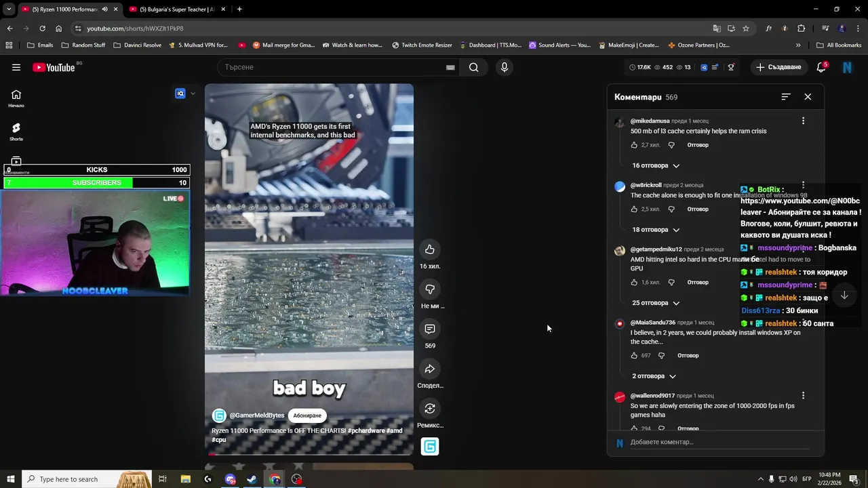This screenshot has width=868, height=488.
Task: Like getampedmiku12's comment with 1,6 хил.
Action: [634, 282]
